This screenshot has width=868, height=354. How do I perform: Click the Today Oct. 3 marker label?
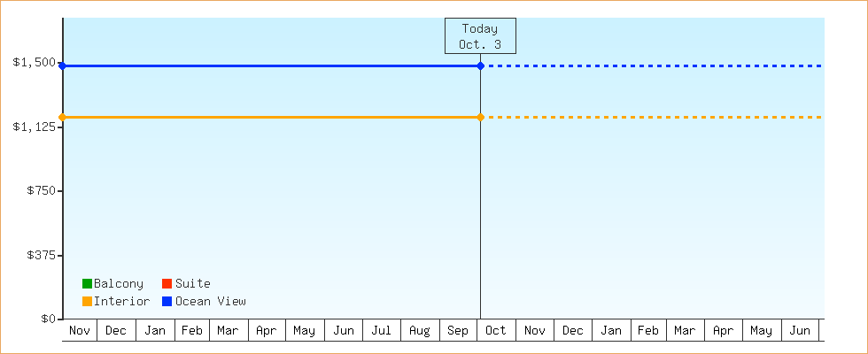(480, 36)
